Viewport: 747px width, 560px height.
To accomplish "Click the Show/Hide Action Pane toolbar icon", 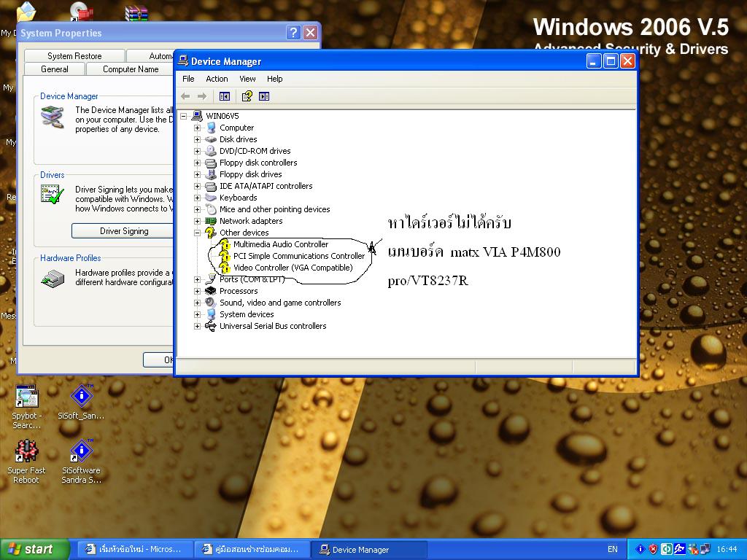I will (x=264, y=96).
